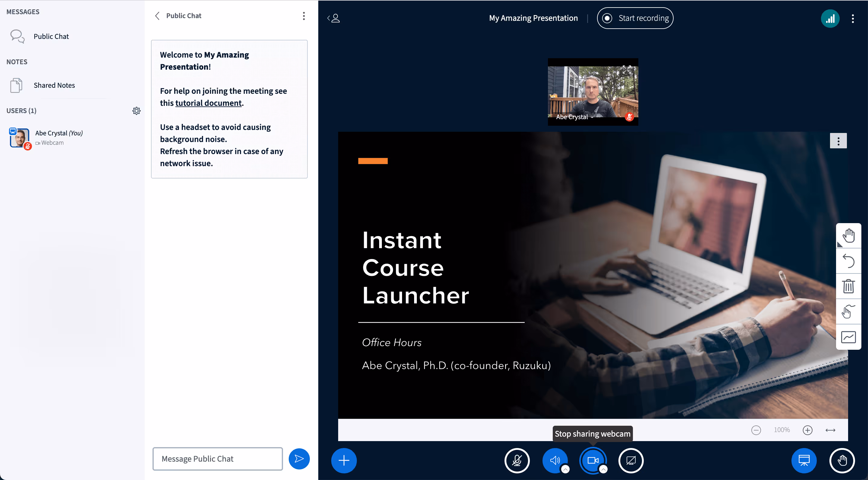Open the Actions plus button

coord(344,460)
